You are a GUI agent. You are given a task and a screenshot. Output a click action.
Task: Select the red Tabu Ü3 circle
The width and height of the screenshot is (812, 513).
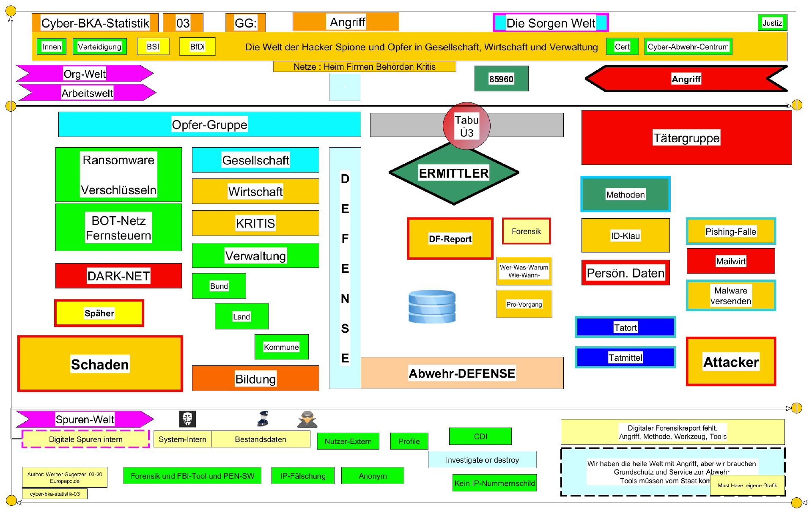466,126
